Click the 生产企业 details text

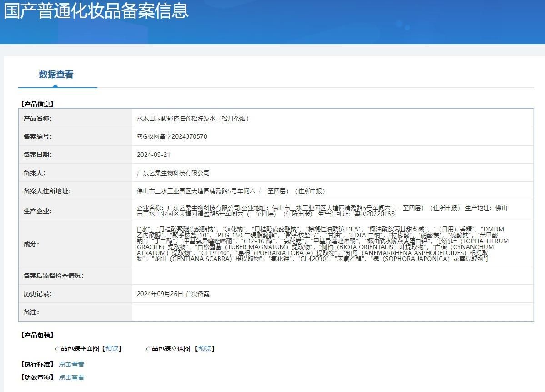[322, 211]
